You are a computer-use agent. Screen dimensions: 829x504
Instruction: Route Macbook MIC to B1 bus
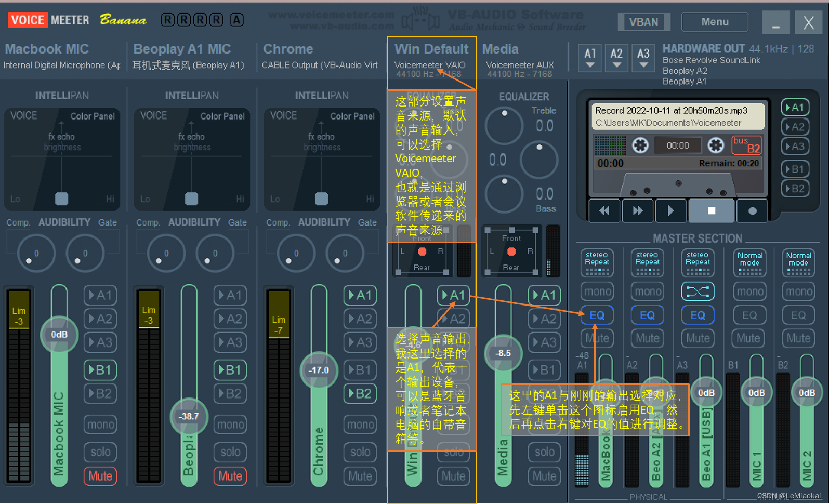pyautogui.click(x=100, y=370)
